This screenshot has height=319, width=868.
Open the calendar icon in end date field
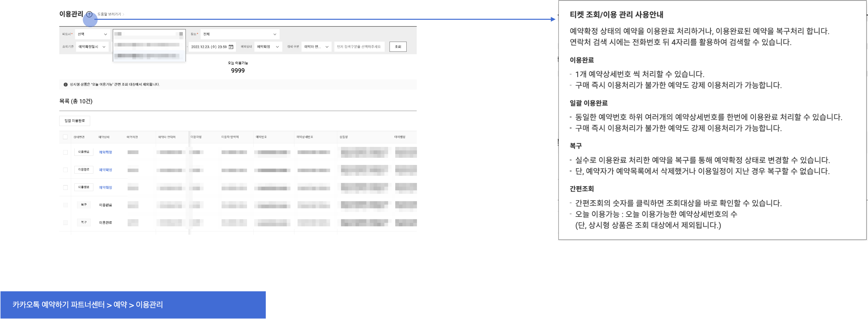231,47
